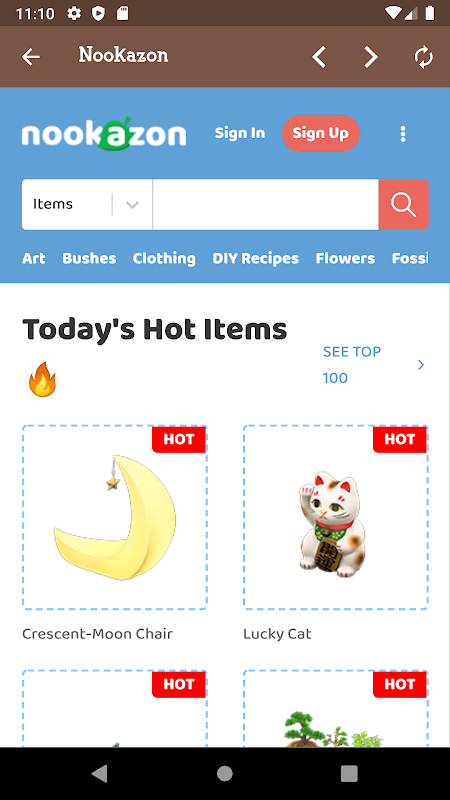The height and width of the screenshot is (800, 450).
Task: Go to previous page with left chevron
Action: [x=319, y=57]
